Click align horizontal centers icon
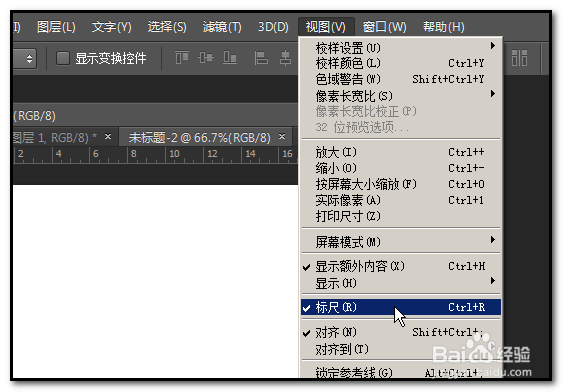 (x=285, y=58)
